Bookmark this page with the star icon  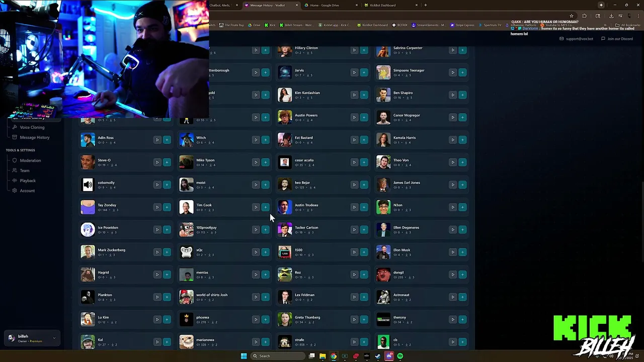pos(572,16)
